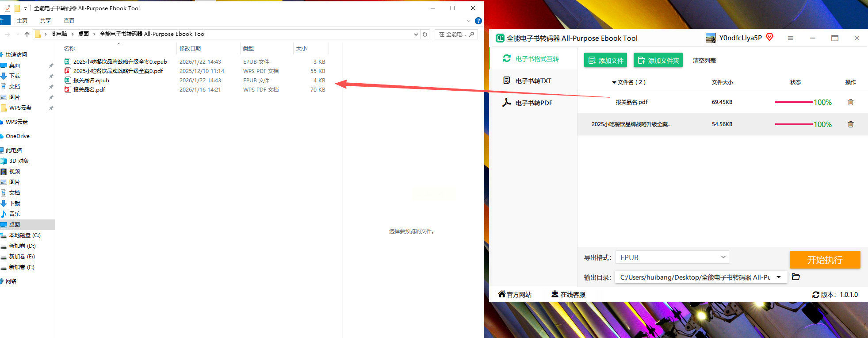Open the output folder via the folder icon
The width and height of the screenshot is (868, 338).
pyautogui.click(x=796, y=277)
